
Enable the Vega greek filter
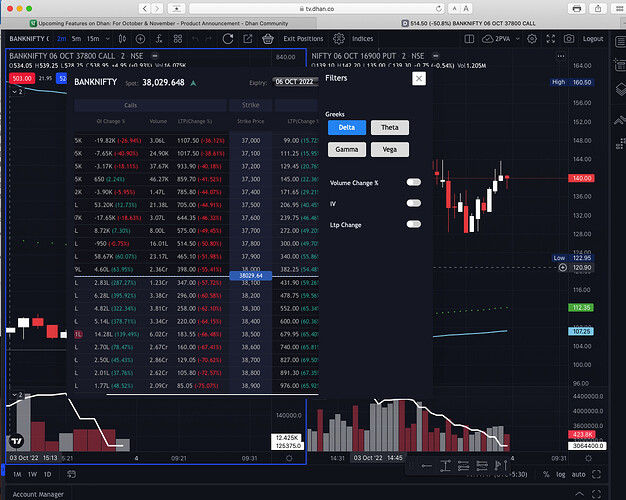[390, 149]
